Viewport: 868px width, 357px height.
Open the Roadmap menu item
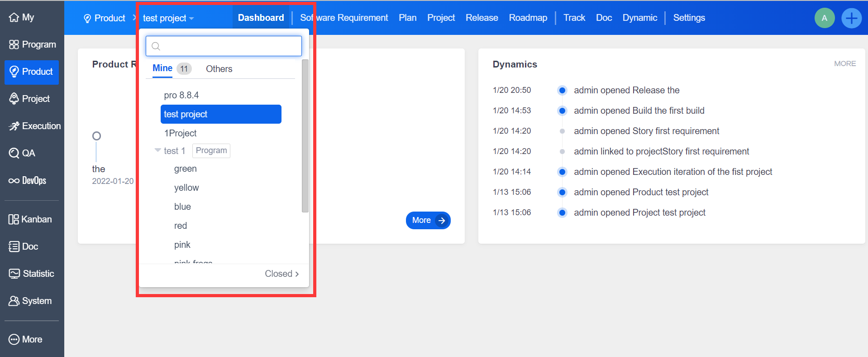point(528,18)
